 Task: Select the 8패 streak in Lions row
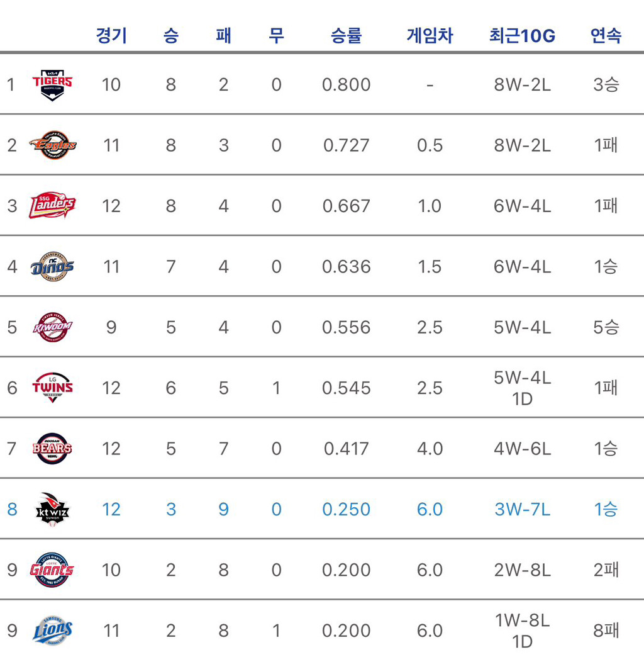pos(606,631)
